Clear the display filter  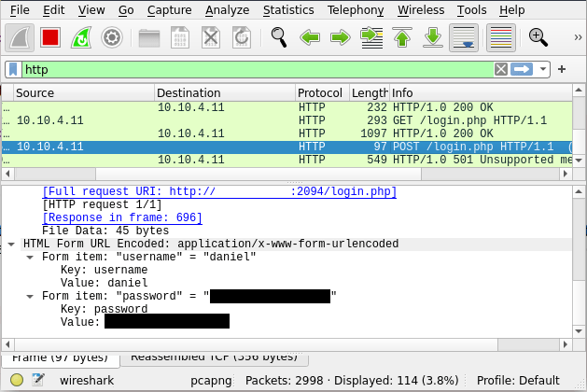point(501,70)
